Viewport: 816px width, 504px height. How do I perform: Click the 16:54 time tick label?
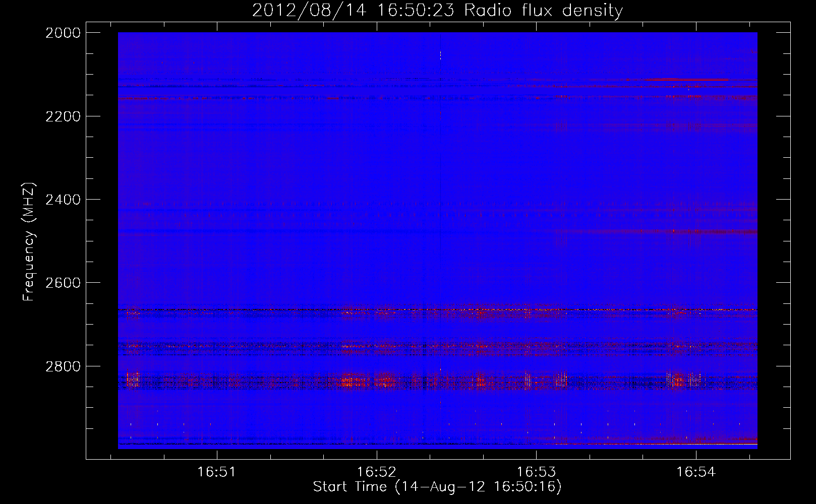tap(696, 472)
